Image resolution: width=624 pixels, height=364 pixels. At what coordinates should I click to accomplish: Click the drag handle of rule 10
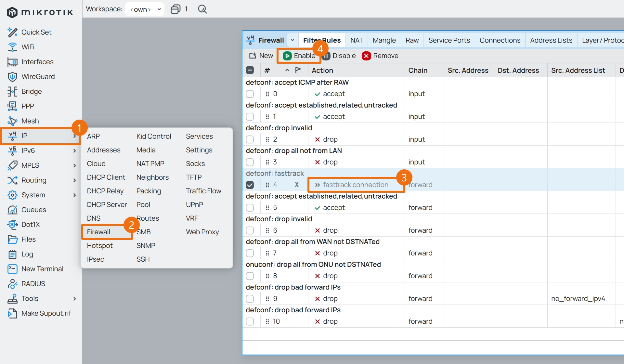[267, 321]
